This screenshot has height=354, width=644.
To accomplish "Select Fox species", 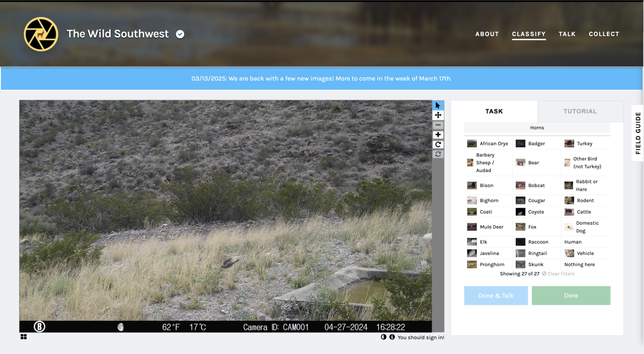I will point(537,227).
